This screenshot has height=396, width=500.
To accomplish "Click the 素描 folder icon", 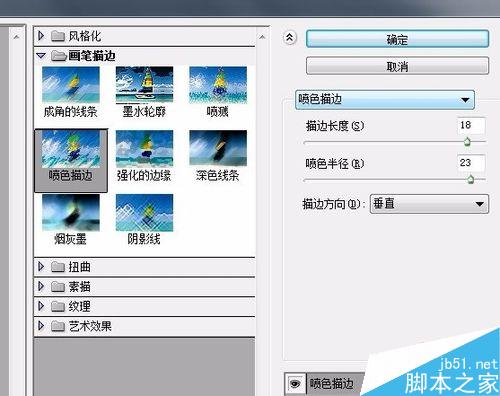I will point(58,286).
